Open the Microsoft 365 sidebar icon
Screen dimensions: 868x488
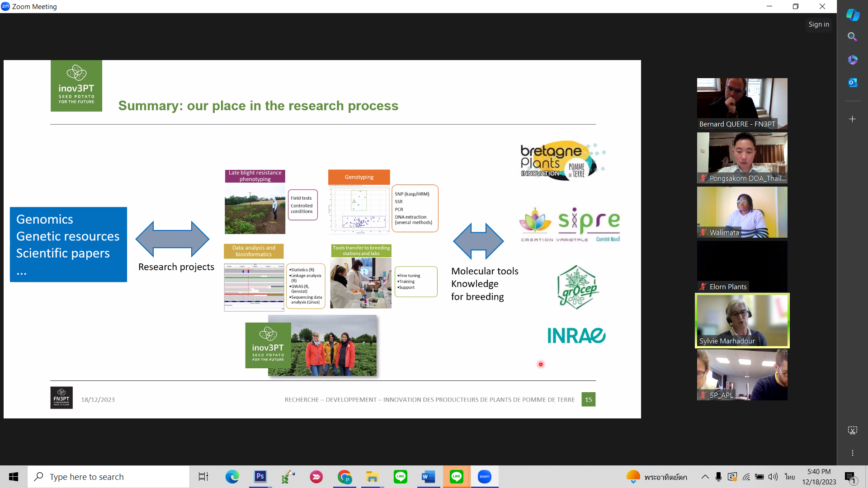click(x=853, y=60)
